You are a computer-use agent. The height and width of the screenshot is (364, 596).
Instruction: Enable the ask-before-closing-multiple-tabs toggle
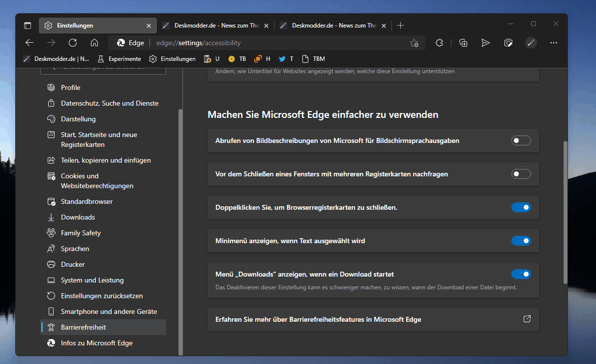tap(521, 174)
